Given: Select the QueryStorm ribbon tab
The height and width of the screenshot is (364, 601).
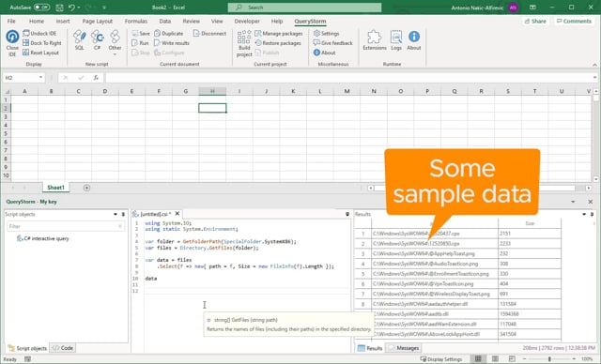Looking at the screenshot, I should point(310,21).
